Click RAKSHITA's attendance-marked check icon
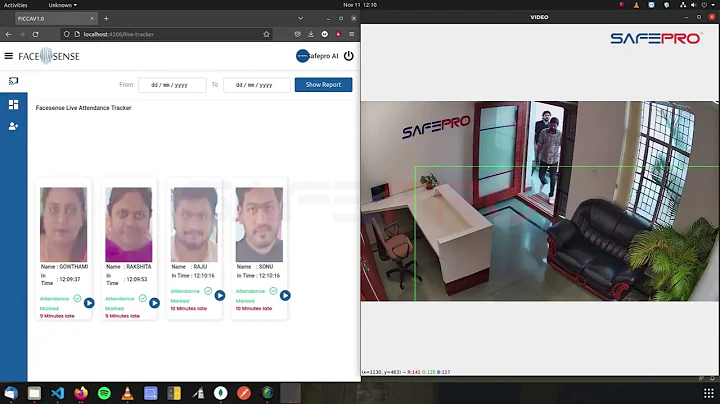This screenshot has height=404, width=720. click(x=142, y=298)
